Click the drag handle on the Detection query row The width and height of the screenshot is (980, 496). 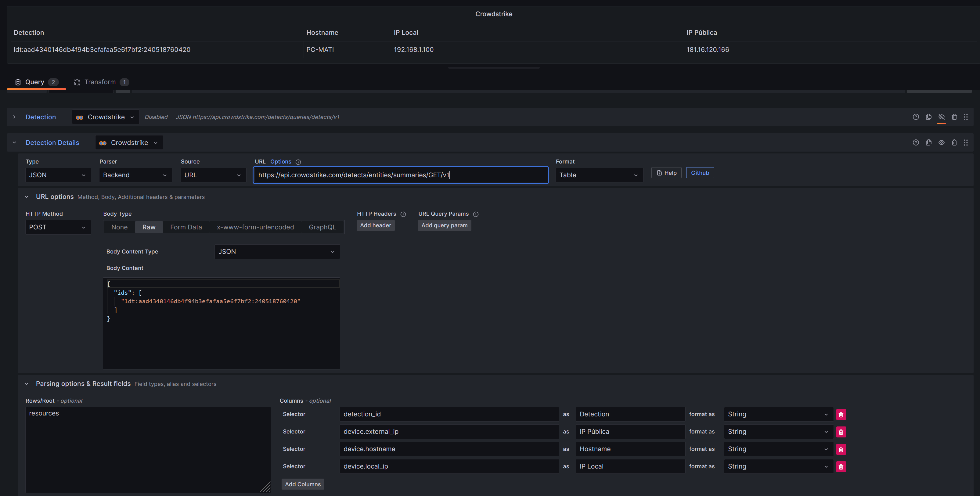pyautogui.click(x=966, y=117)
